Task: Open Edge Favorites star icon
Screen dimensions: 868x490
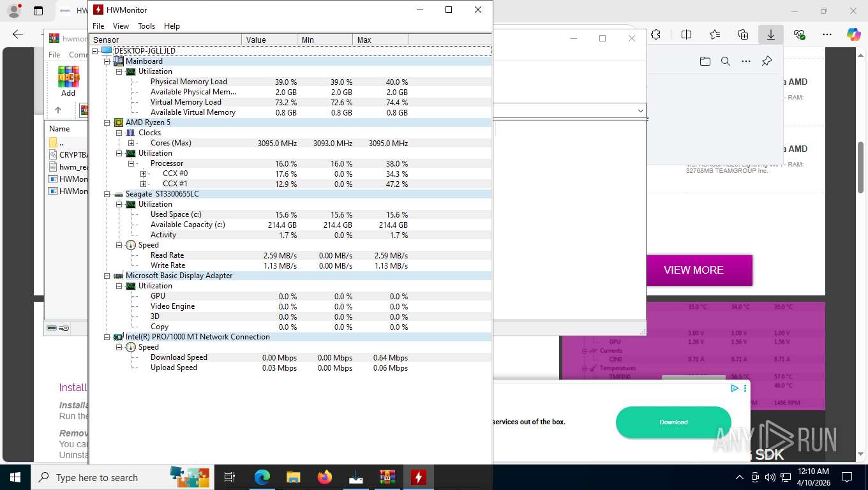Action: click(715, 35)
